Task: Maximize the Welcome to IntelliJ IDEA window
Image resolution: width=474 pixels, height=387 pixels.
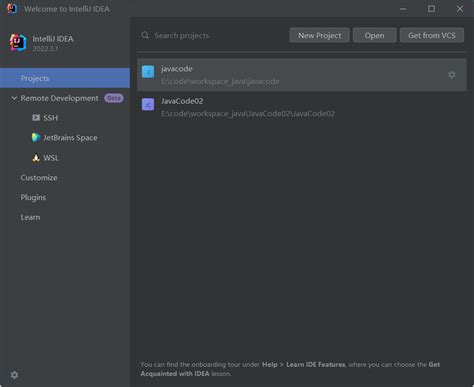Action: coord(431,9)
